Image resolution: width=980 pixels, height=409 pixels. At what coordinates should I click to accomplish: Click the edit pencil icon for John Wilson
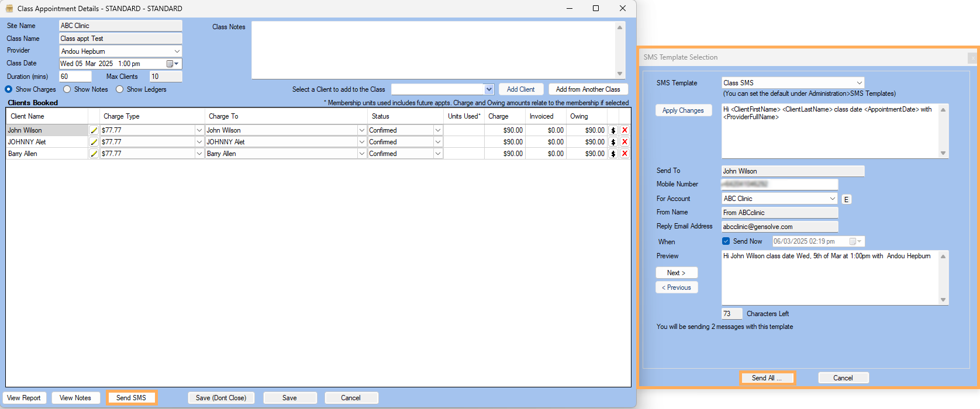(94, 130)
